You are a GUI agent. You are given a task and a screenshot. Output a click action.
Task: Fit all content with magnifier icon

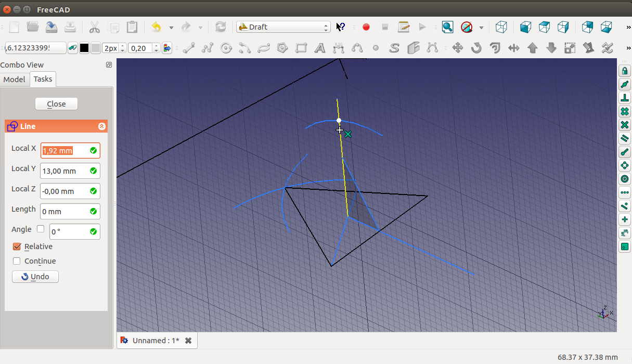point(447,27)
